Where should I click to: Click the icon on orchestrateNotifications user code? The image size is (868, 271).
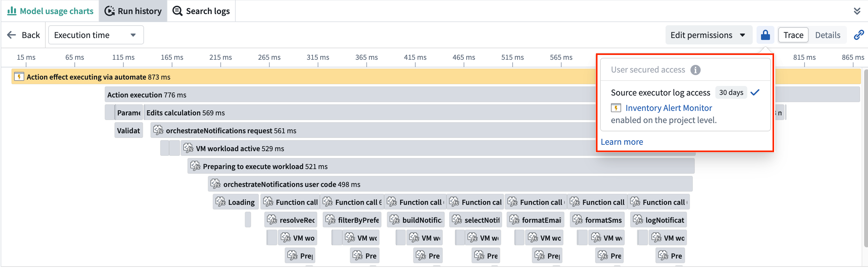pyautogui.click(x=215, y=184)
